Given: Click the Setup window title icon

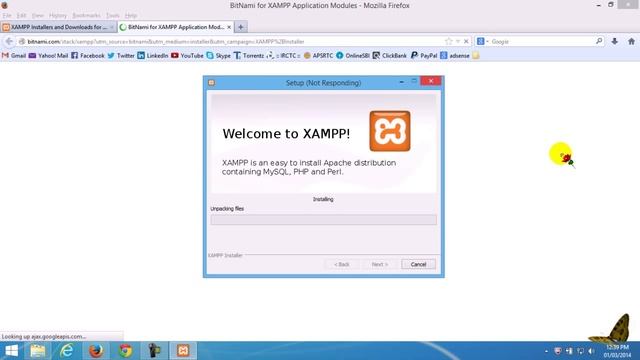Looking at the screenshot, I should click(x=211, y=82).
